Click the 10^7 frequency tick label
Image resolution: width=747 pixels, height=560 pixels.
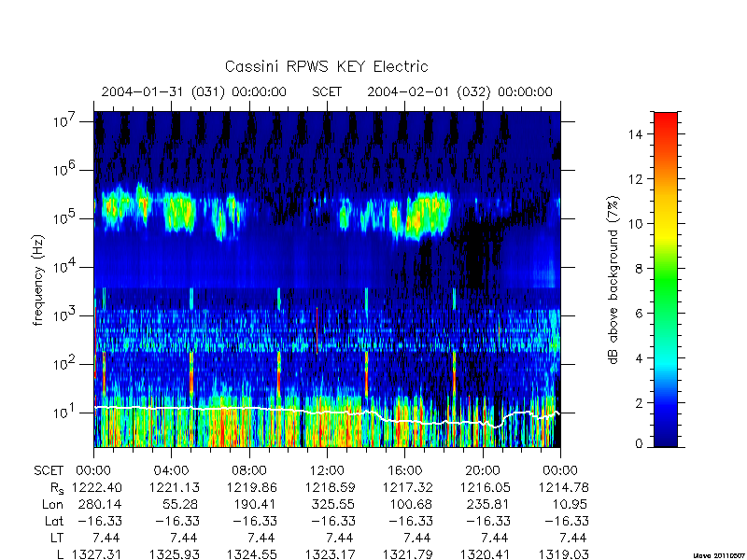[x=64, y=121]
